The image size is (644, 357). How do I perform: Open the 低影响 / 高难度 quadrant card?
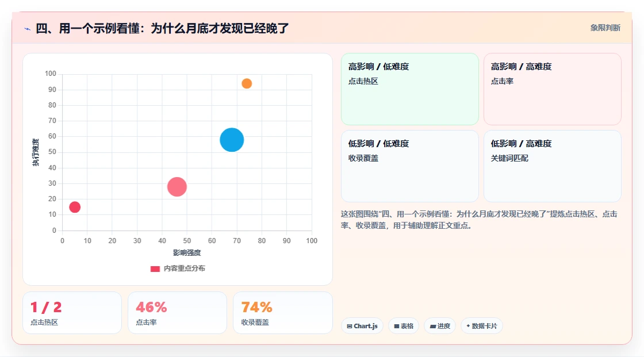tap(553, 166)
